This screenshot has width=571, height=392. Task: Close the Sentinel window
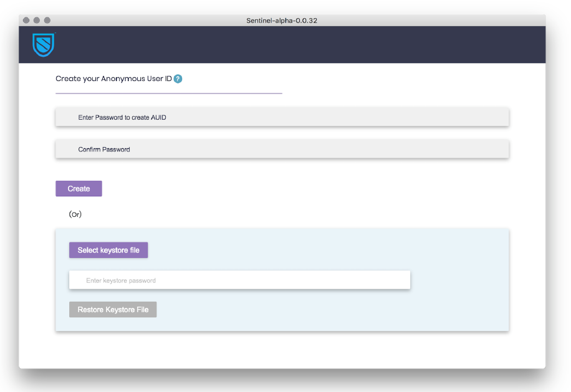tap(26, 21)
